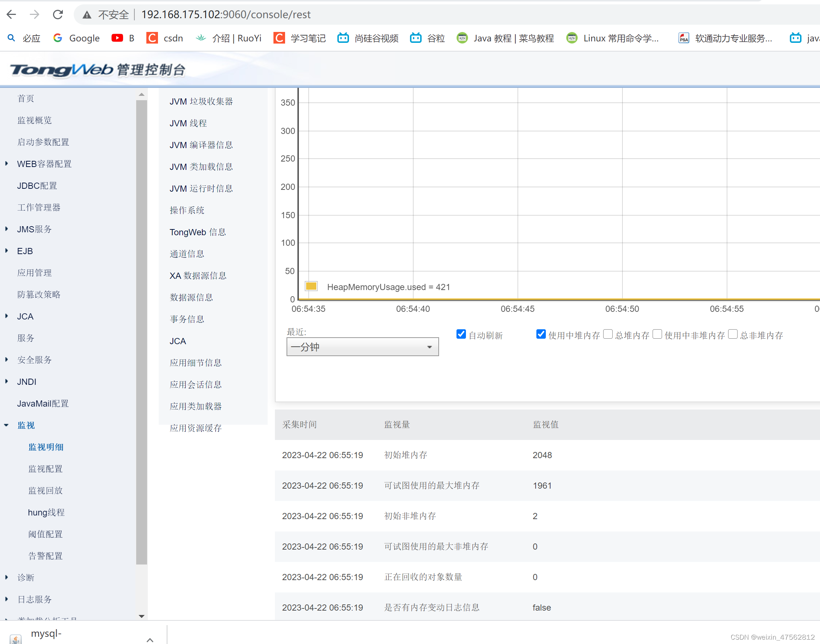Open JVM 类加载信息 monitor
The height and width of the screenshot is (644, 820).
(x=201, y=167)
